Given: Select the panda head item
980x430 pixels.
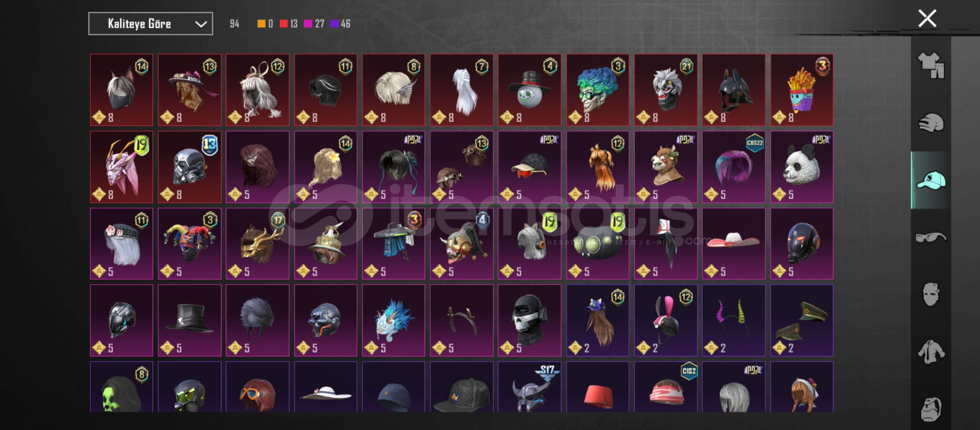Looking at the screenshot, I should click(802, 167).
